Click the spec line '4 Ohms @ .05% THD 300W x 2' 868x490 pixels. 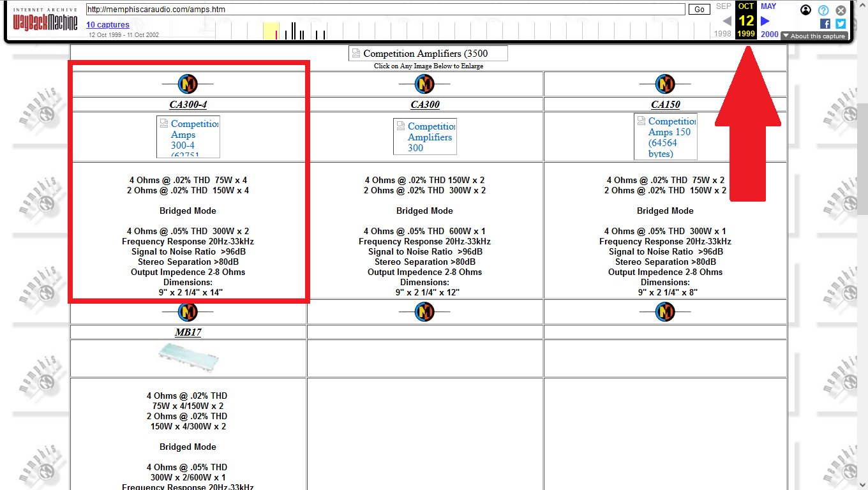(188, 232)
